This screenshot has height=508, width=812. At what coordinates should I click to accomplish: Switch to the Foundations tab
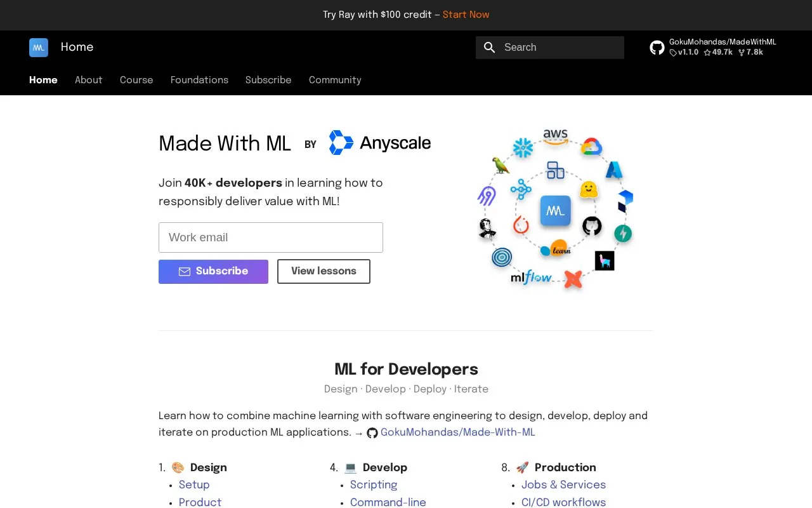pyautogui.click(x=199, y=80)
